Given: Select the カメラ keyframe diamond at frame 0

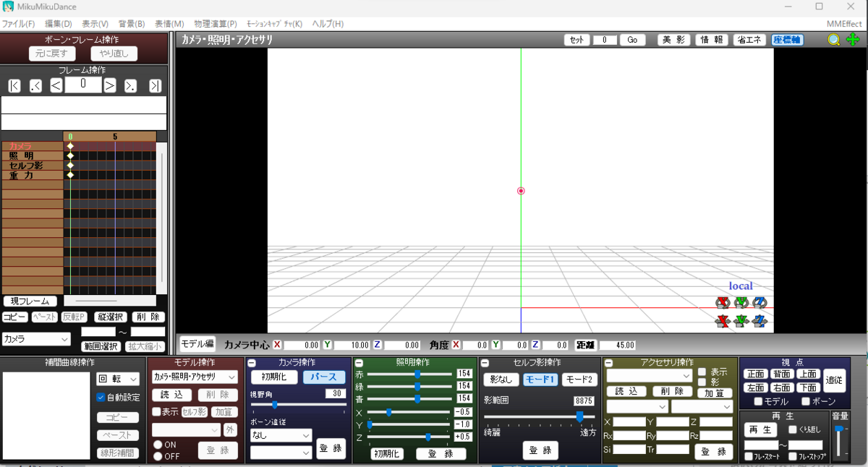Looking at the screenshot, I should (x=70, y=146).
